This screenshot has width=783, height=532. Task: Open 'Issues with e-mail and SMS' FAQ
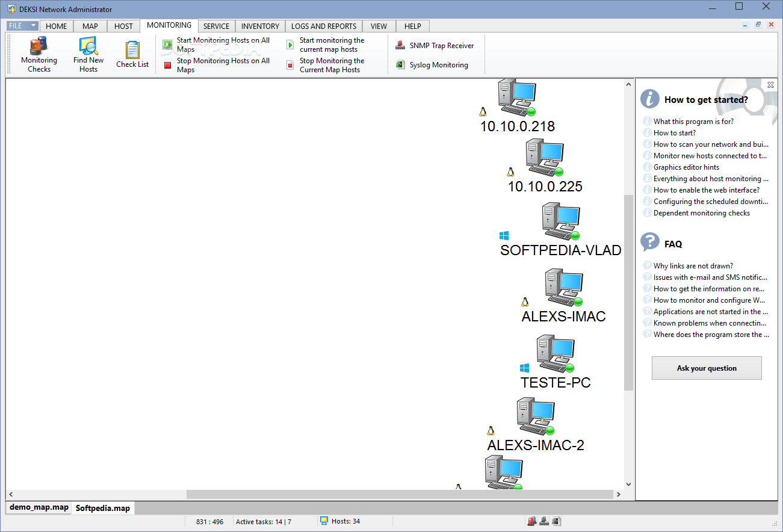tap(711, 277)
